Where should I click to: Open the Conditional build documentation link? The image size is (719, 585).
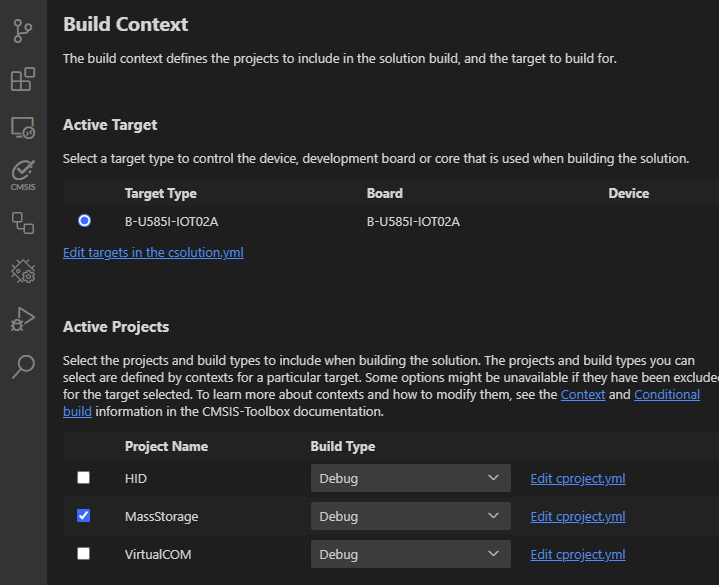coord(665,395)
